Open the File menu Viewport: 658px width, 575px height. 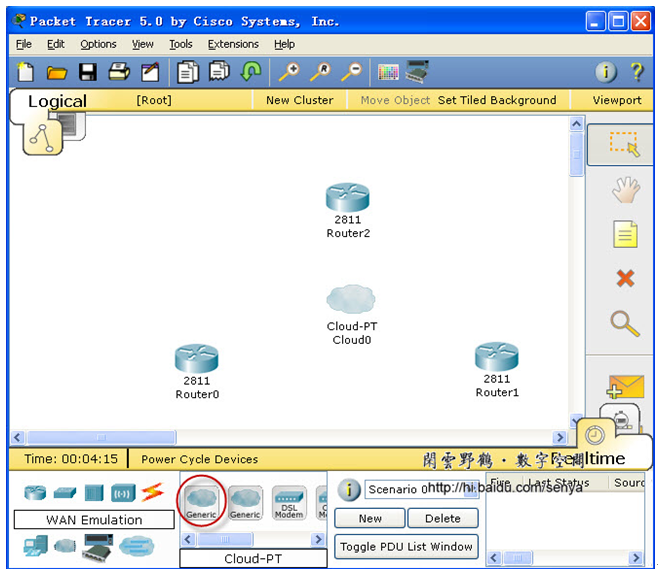24,44
